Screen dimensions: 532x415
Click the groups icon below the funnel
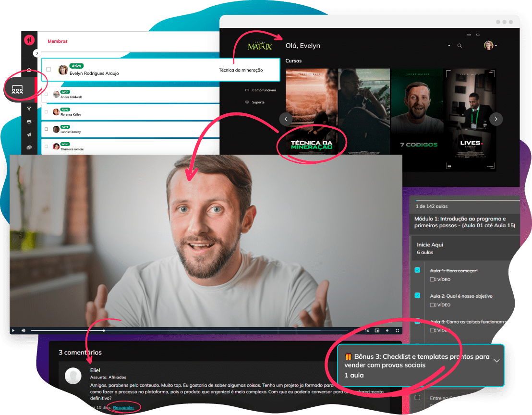(29, 122)
